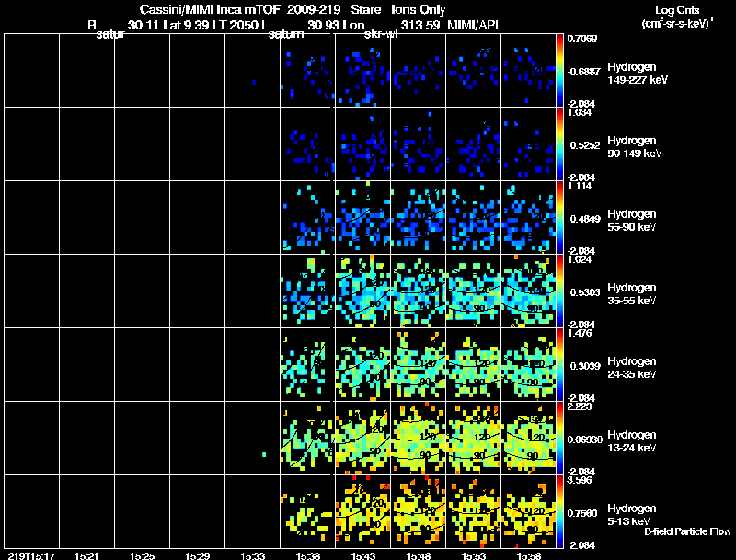The image size is (736, 560).
Task: Click the colorbar maximum value "0.7069"
Action: pos(582,39)
